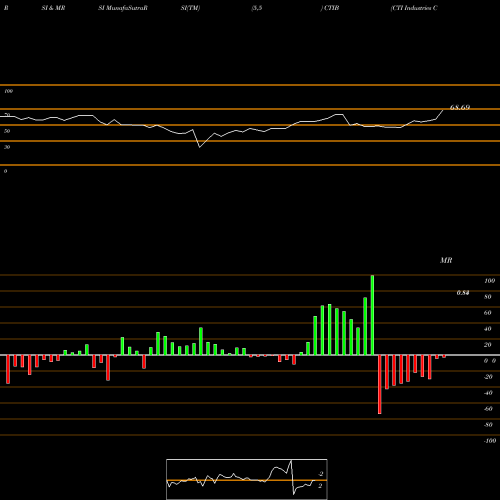
Task: Click the 0.84 MR value label
Action: pyautogui.click(x=463, y=293)
